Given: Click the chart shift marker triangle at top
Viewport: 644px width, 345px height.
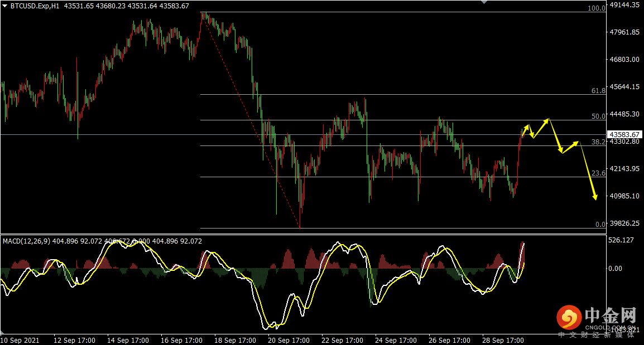Looking at the screenshot, I should 483,2.
